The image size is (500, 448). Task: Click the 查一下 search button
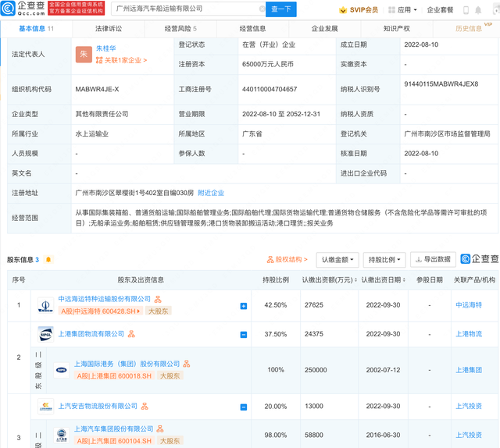click(281, 9)
